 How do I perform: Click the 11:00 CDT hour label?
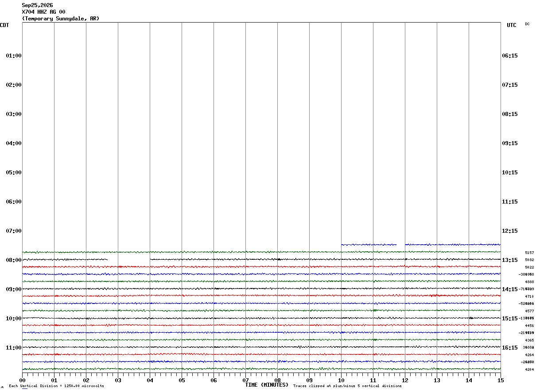[14, 348]
